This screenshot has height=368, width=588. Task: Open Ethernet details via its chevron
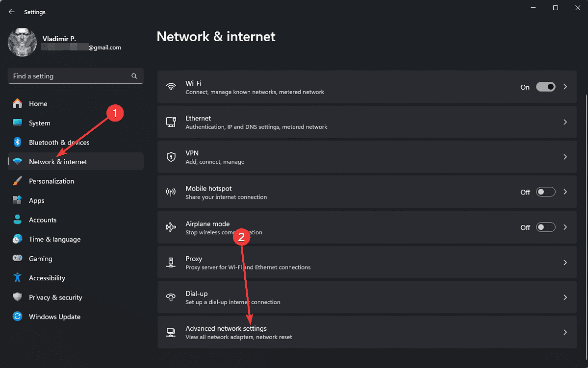coord(565,122)
